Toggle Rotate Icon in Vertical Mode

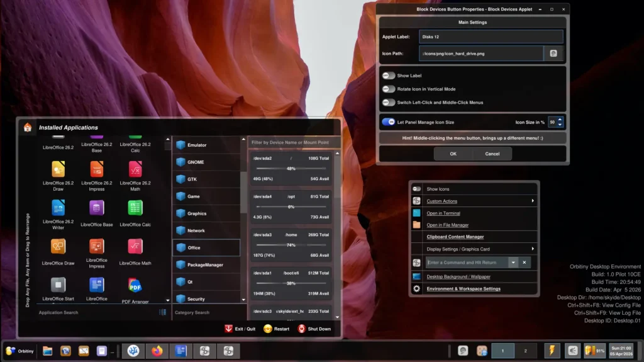[x=389, y=89]
